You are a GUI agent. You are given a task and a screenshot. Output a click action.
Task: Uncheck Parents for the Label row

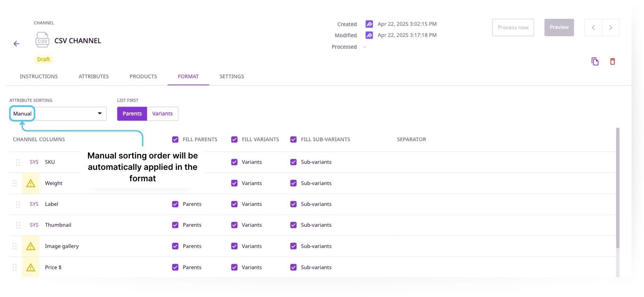click(x=175, y=204)
